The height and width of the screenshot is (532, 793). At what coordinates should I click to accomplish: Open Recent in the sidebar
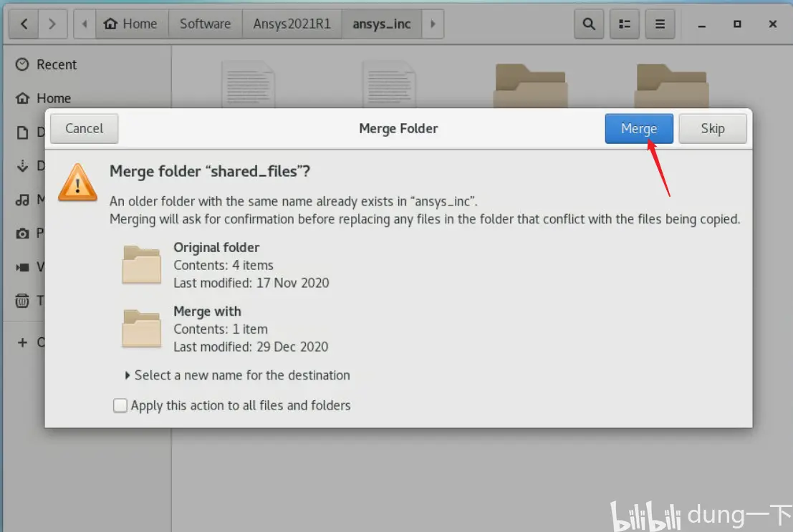click(46, 64)
